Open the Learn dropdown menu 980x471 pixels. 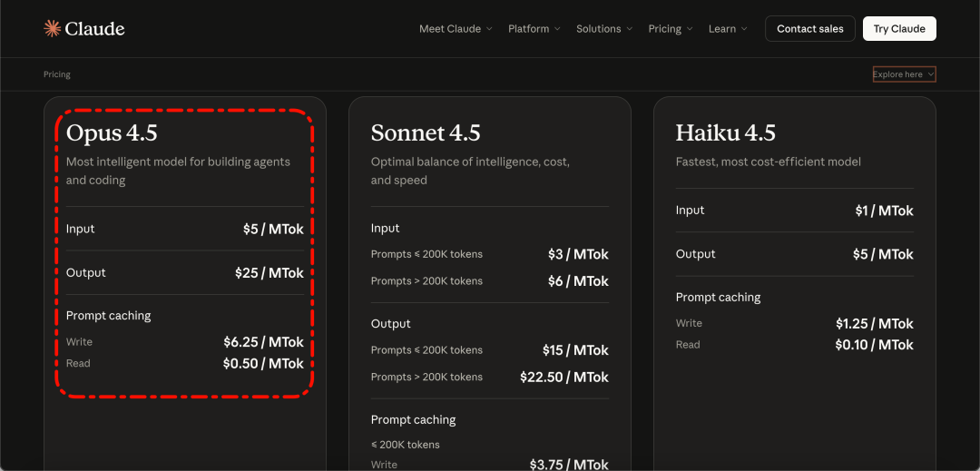pos(728,29)
